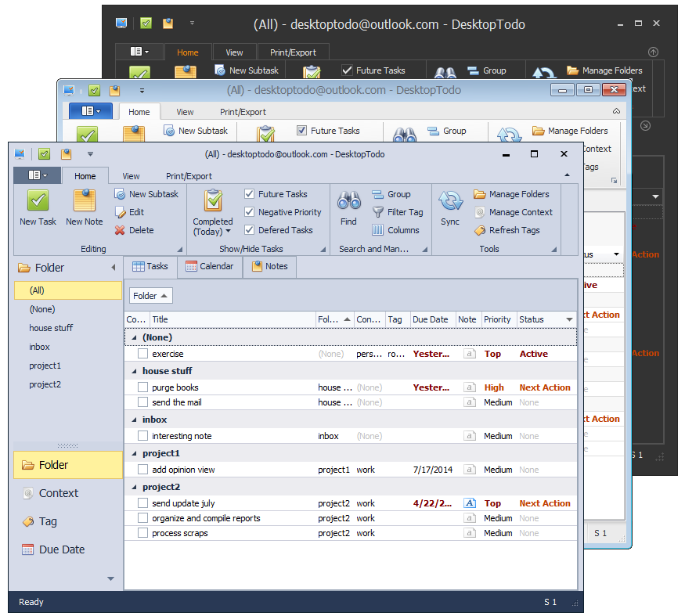
Task: Toggle Future Tasks checkbox in front window
Action: click(250, 193)
